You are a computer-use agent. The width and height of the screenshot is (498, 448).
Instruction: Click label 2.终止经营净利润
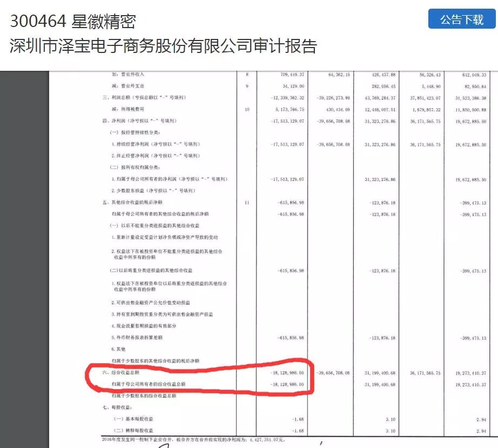[156, 156]
